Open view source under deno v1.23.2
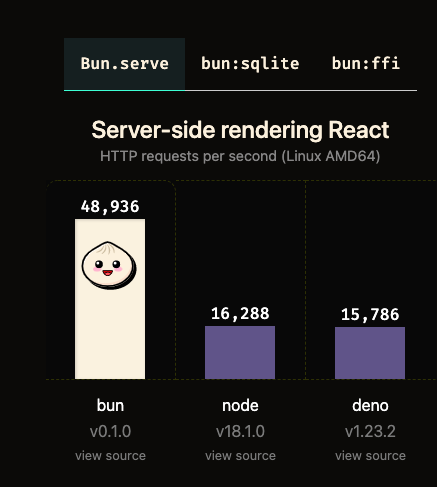 click(370, 456)
